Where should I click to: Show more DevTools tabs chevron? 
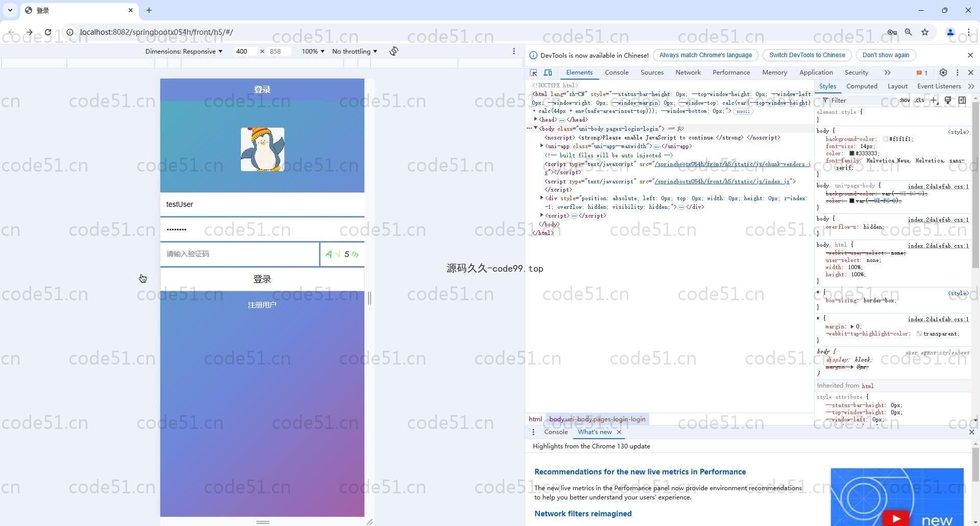(x=887, y=73)
